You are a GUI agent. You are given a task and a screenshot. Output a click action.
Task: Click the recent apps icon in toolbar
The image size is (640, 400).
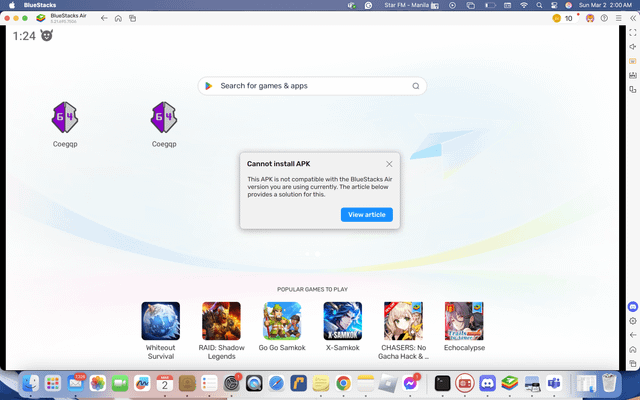click(x=132, y=18)
